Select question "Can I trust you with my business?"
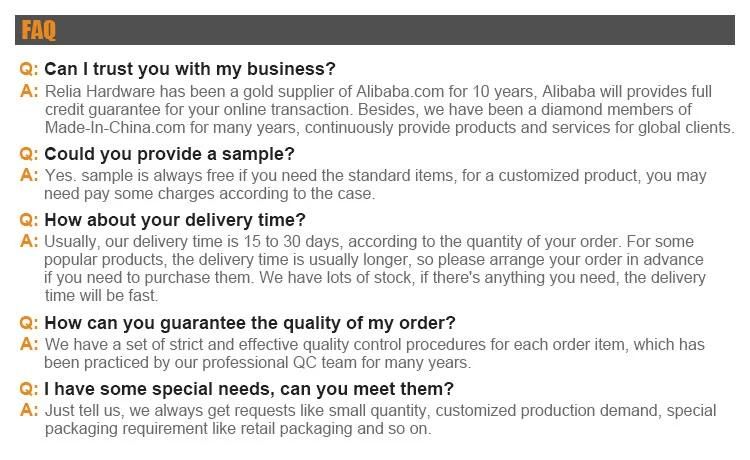The image size is (750, 460). point(190,69)
